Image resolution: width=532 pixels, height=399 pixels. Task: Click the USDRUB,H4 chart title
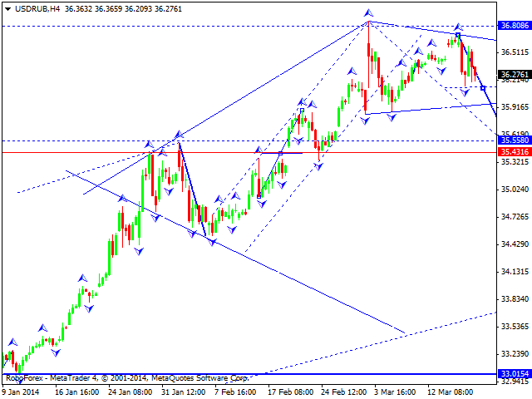[x=30, y=7]
